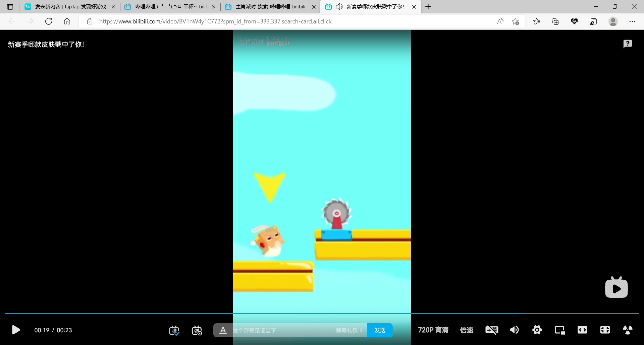Open the Collections panel
Viewport: 644px width, 345px height.
click(x=555, y=21)
